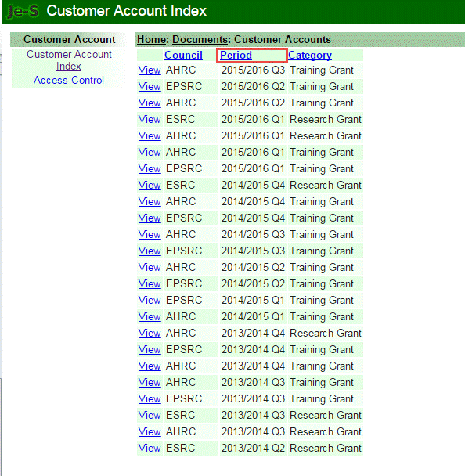View AHRC 2015/2016 Q1 Research Grant

150,135
